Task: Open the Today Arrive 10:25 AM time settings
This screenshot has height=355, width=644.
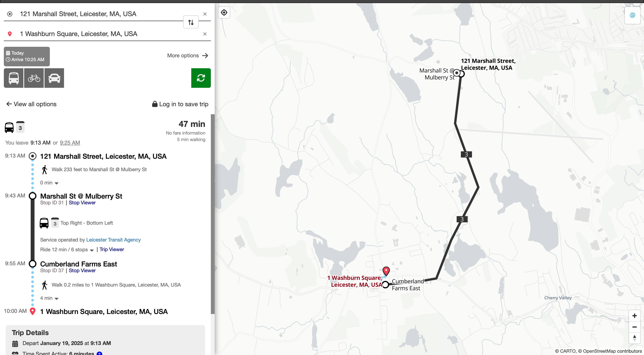Action: pos(27,56)
